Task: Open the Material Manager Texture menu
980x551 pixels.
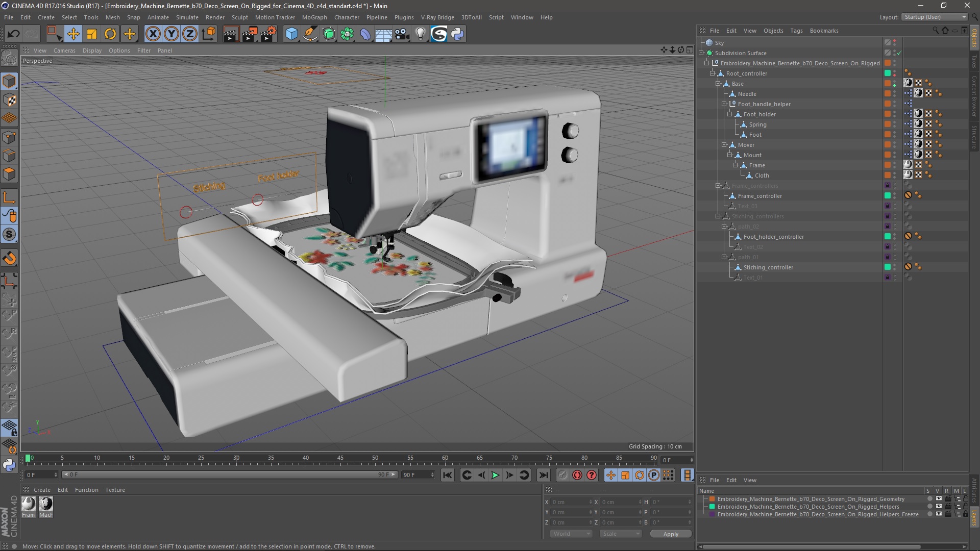Action: pyautogui.click(x=115, y=490)
